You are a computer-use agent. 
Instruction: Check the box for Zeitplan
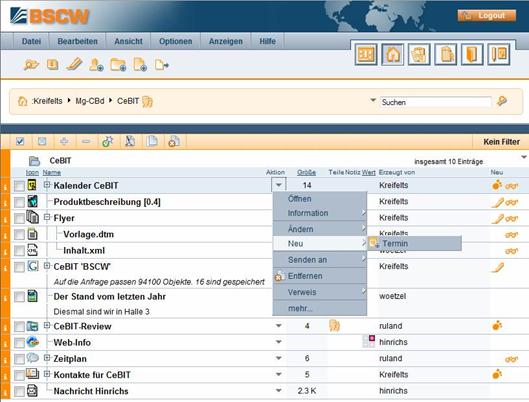(x=19, y=359)
